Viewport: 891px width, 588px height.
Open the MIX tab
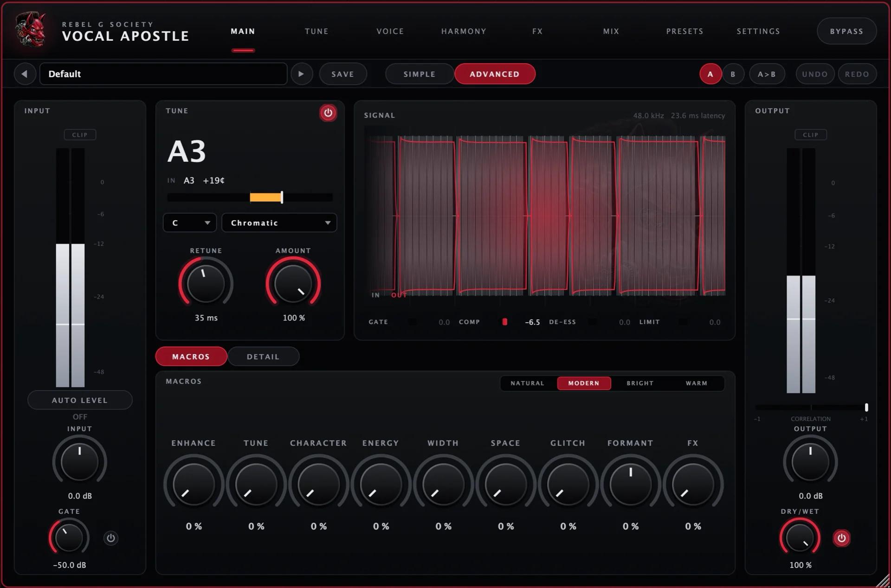[611, 32]
